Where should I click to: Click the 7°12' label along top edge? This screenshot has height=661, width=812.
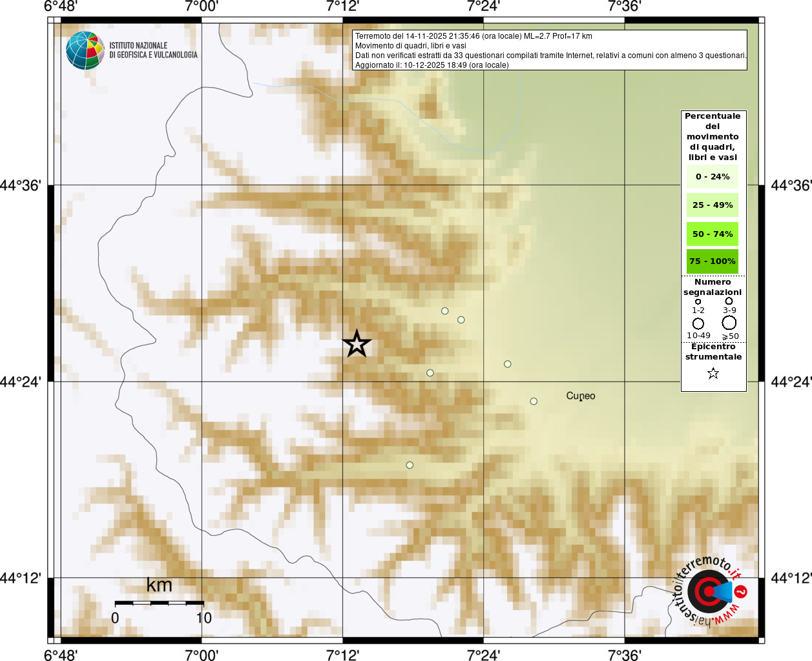coord(342,6)
